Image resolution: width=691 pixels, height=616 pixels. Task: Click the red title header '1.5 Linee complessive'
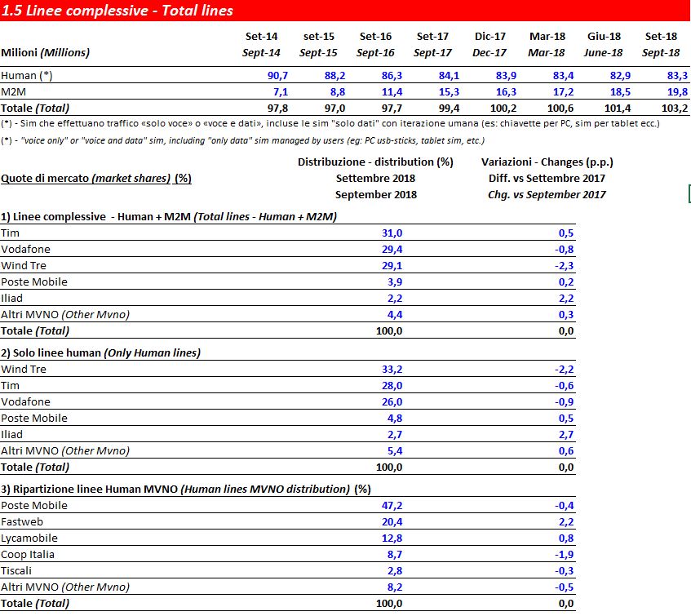[x=117, y=11]
